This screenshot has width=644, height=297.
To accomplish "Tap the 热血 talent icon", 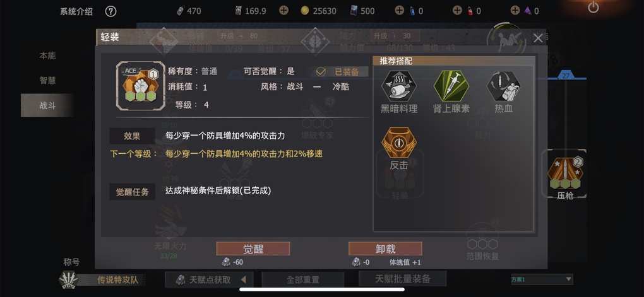I will click(504, 85).
